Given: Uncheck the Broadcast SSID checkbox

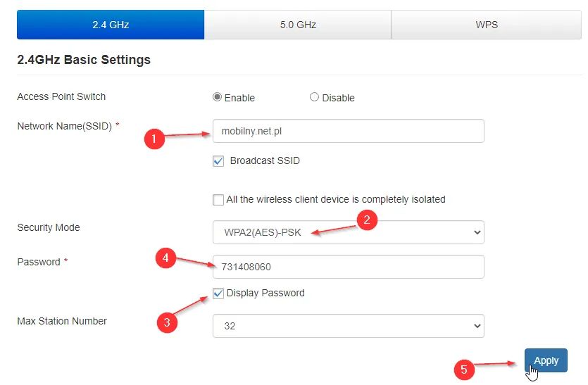Looking at the screenshot, I should (x=218, y=161).
